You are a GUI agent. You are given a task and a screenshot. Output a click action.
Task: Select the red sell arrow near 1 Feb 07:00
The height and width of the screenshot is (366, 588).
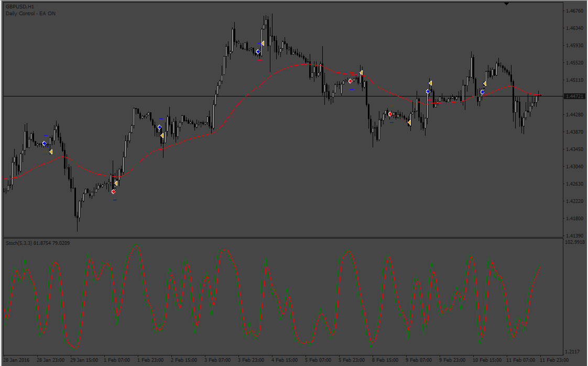[x=114, y=192]
